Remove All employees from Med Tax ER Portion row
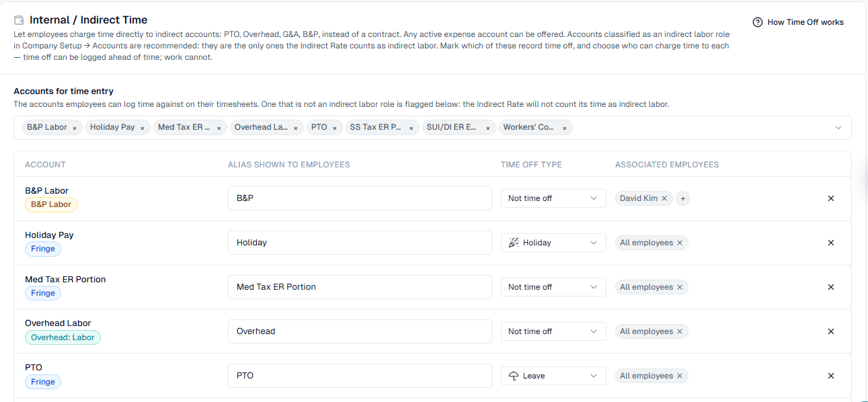 [680, 287]
